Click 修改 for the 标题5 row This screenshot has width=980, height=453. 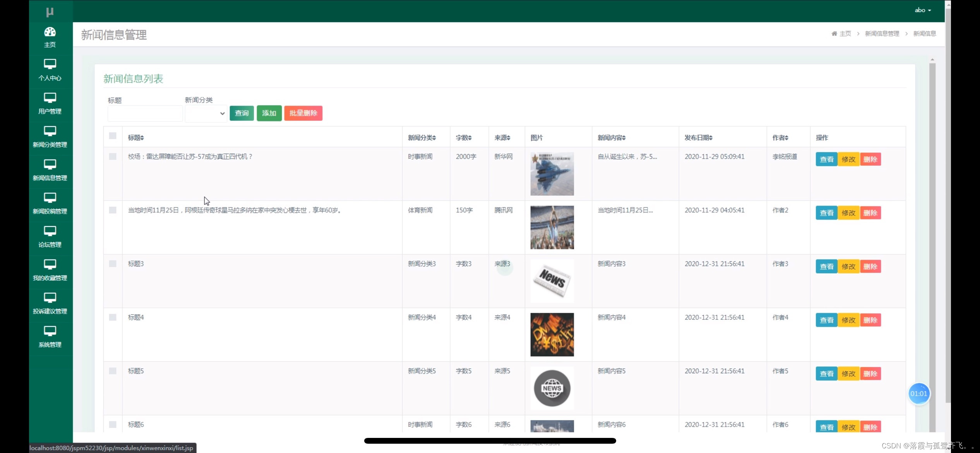click(x=848, y=374)
